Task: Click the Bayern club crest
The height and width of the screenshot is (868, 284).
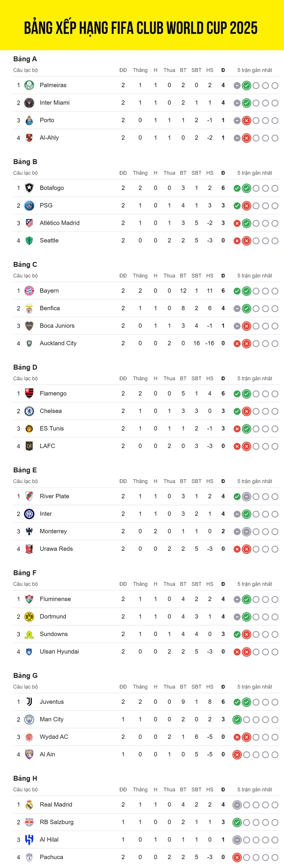Action: tap(29, 291)
